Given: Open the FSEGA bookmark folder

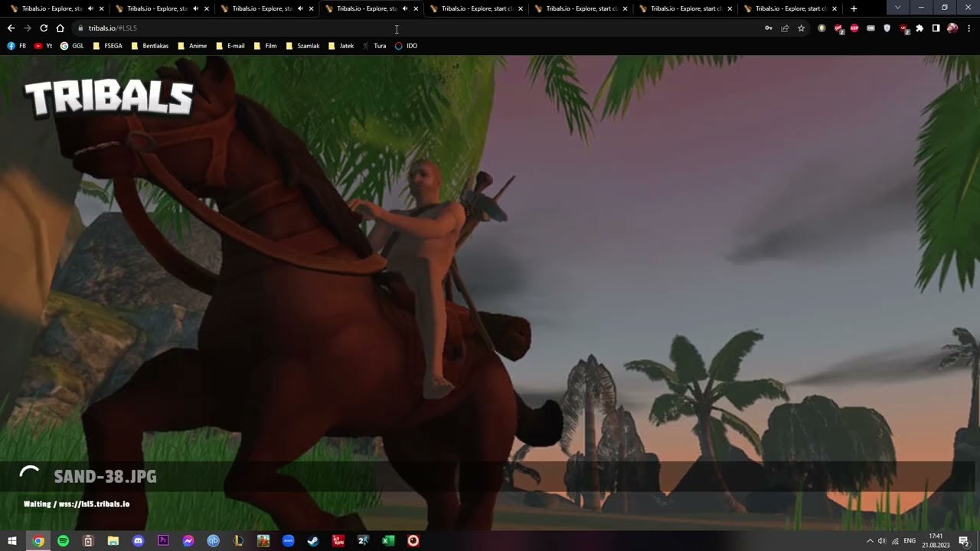Looking at the screenshot, I should coord(107,46).
